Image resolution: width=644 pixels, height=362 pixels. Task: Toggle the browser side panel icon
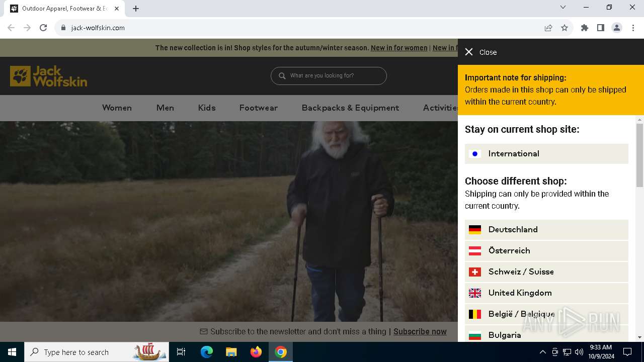[x=601, y=28]
